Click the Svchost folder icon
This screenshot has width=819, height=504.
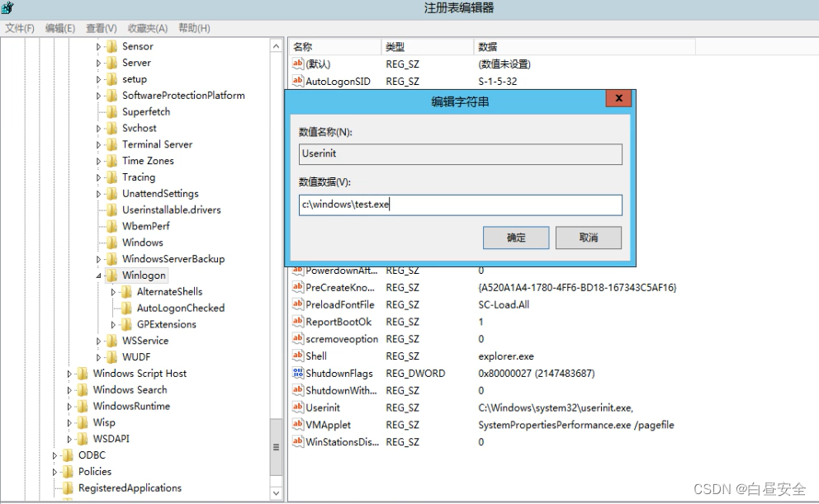click(x=111, y=129)
